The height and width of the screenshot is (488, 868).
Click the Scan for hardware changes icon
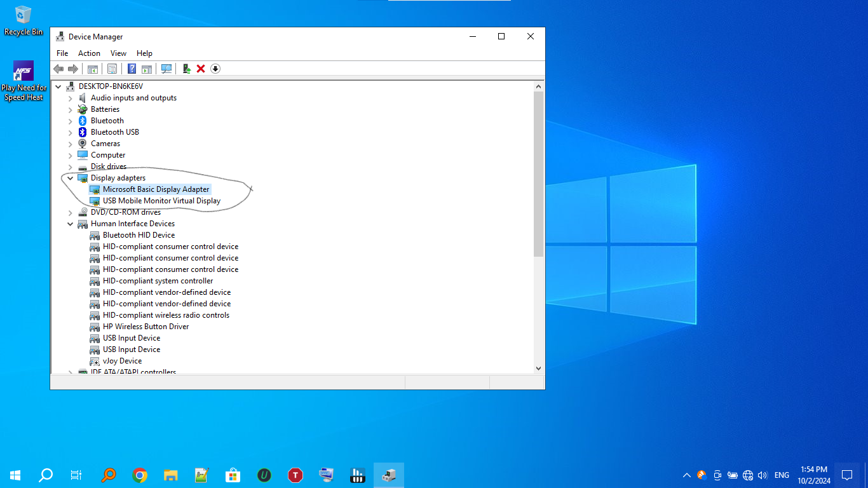tap(166, 69)
